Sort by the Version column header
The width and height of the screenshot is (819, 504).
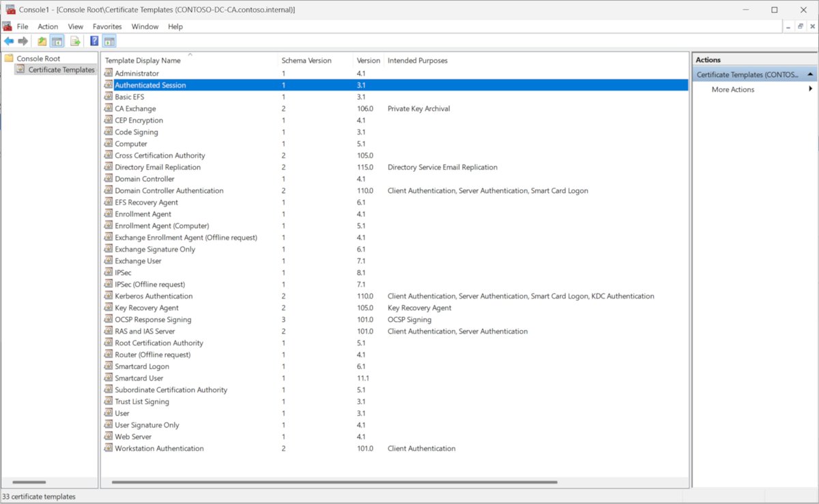(369, 61)
